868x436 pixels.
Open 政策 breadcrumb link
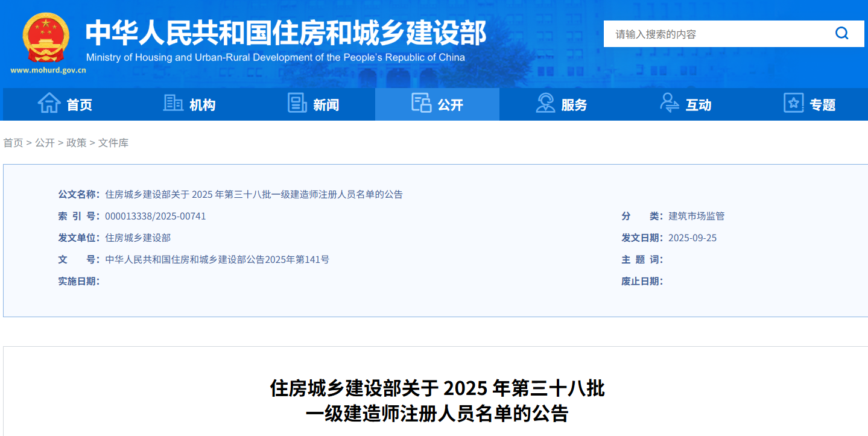76,143
